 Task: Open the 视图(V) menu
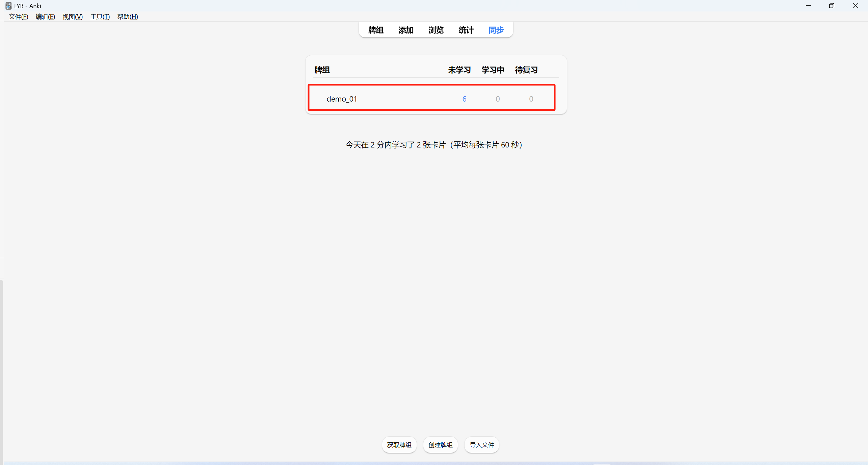click(73, 17)
